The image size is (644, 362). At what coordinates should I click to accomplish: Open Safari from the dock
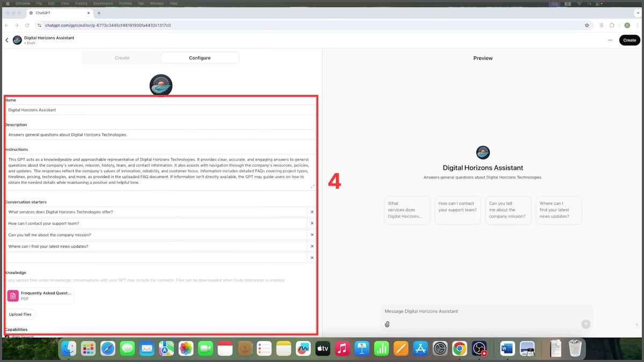point(108,349)
